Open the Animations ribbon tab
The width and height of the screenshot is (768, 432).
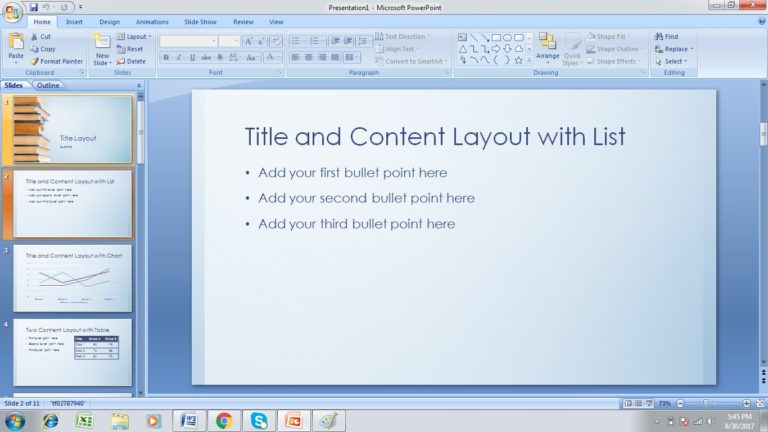pos(152,22)
